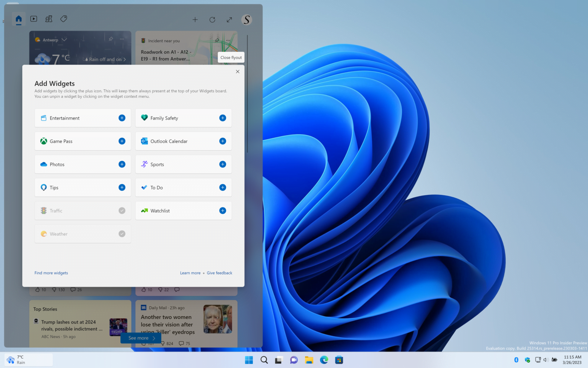
Task: Open Task View on the taskbar
Action: [x=279, y=360]
